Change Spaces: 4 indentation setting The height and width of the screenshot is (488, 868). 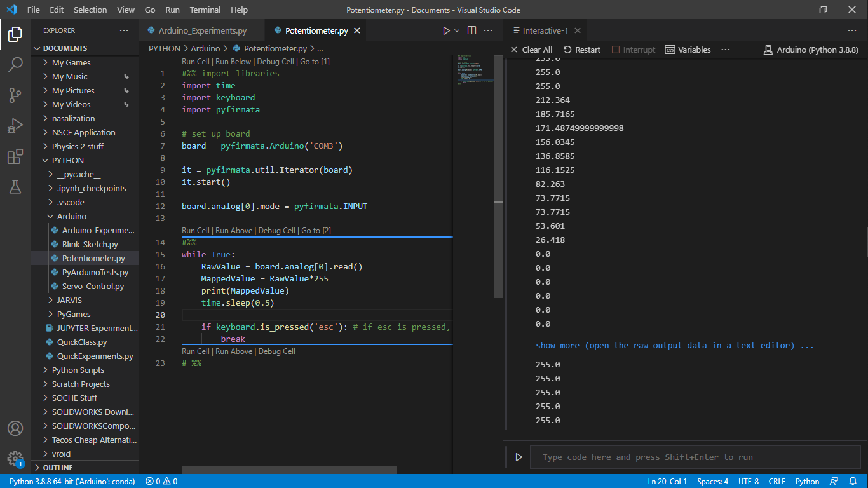(x=712, y=482)
